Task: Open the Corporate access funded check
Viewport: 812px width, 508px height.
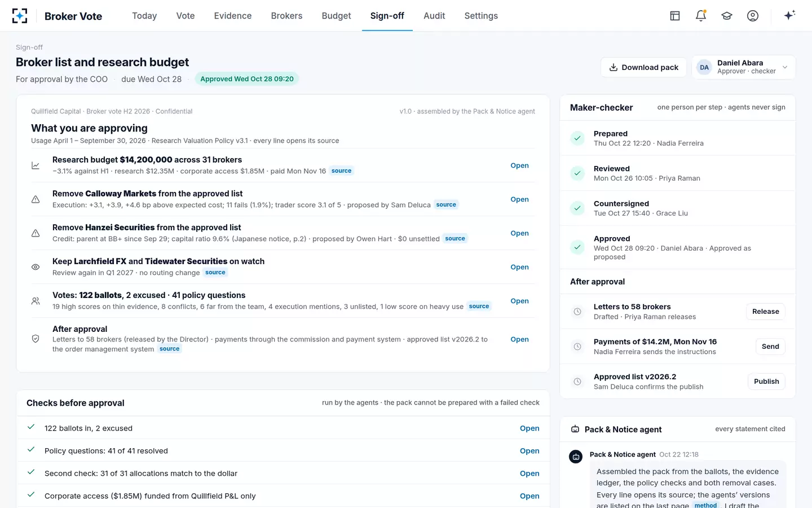Action: tap(529, 496)
